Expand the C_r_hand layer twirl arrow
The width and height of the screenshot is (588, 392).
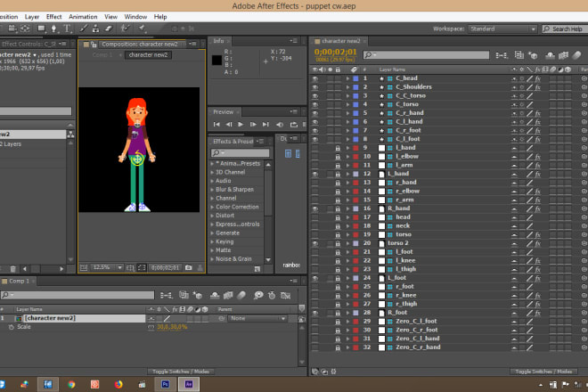347,113
